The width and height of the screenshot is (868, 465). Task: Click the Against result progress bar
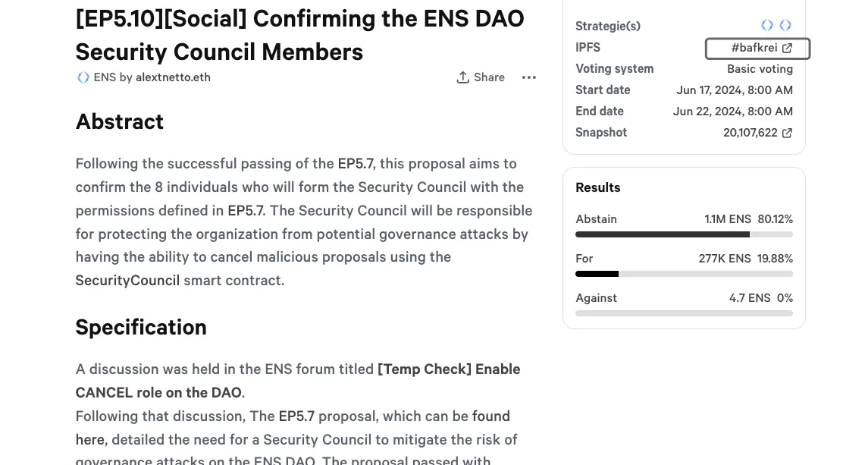pyautogui.click(x=684, y=313)
